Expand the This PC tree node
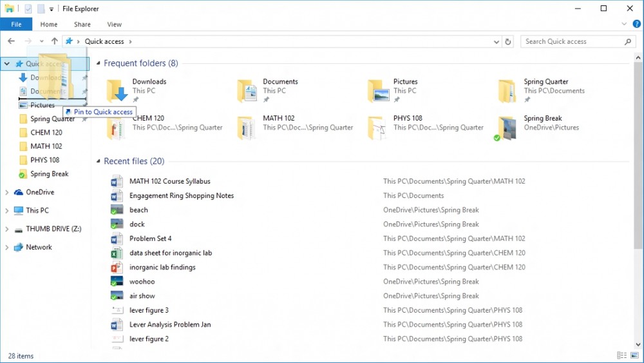This screenshot has width=644, height=363. 7,211
